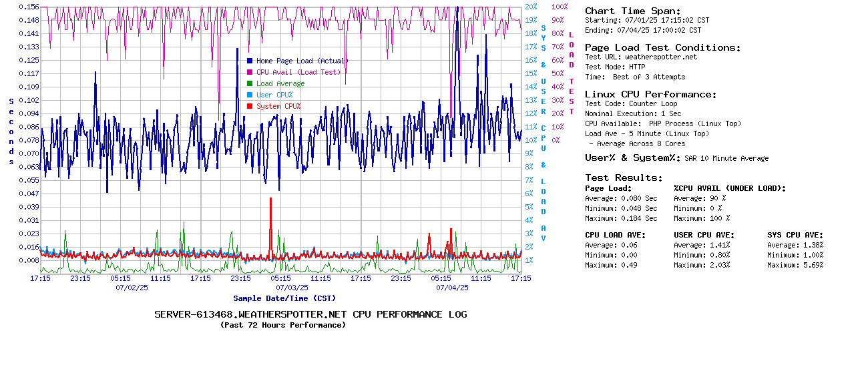This screenshot has width=868, height=367.
Task: Click the green Load Average legend swatch
Action: [250, 83]
